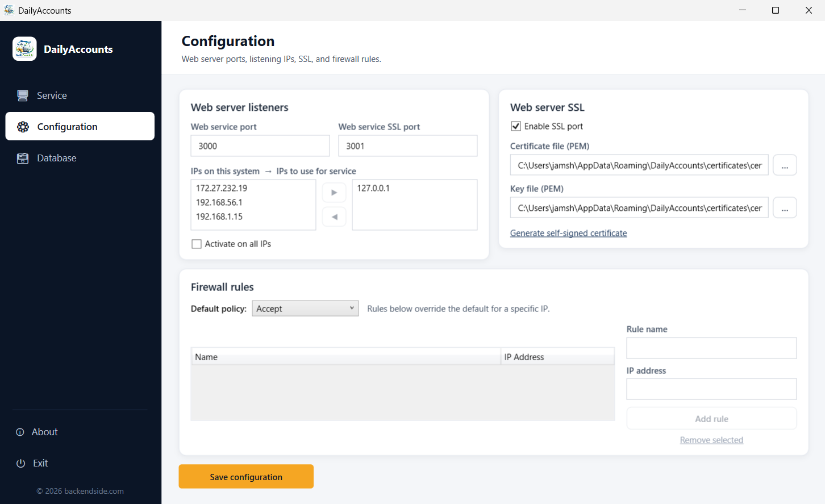Select Exit in the sidebar
Viewport: 825px width, 504px height.
(80, 463)
